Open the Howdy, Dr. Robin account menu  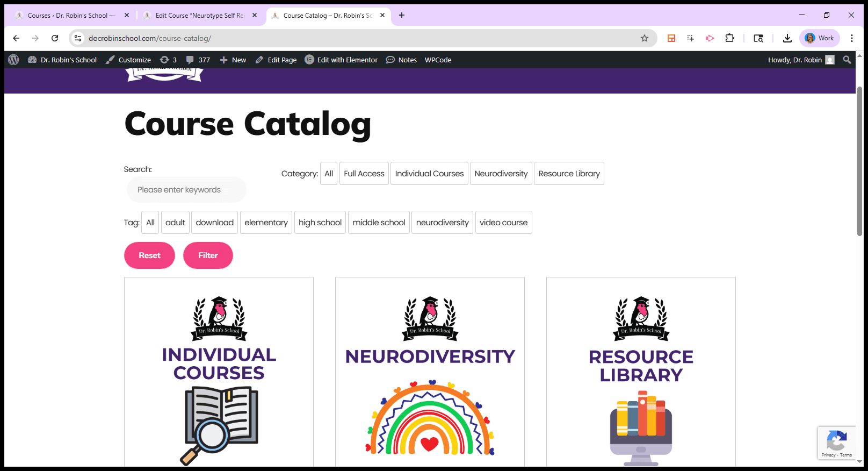[x=801, y=60]
